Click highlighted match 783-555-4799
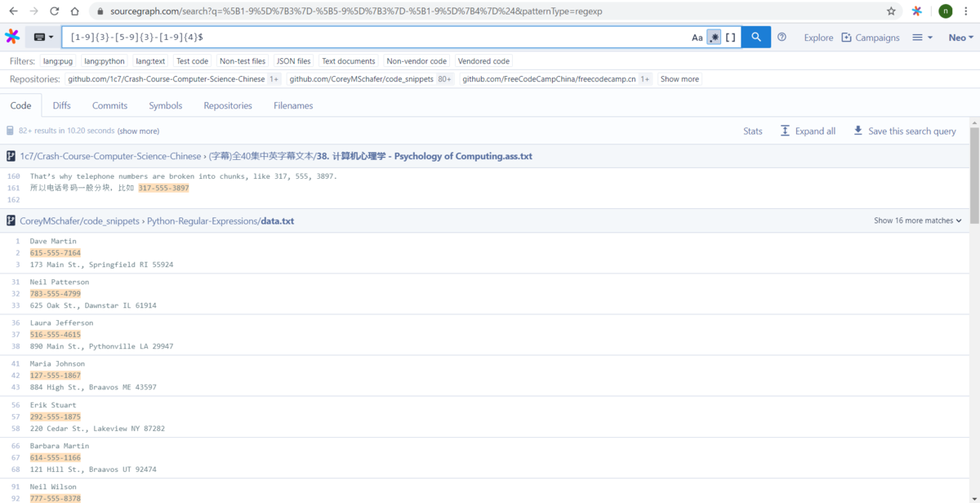Screen dimensions: 980x503 (x=56, y=294)
